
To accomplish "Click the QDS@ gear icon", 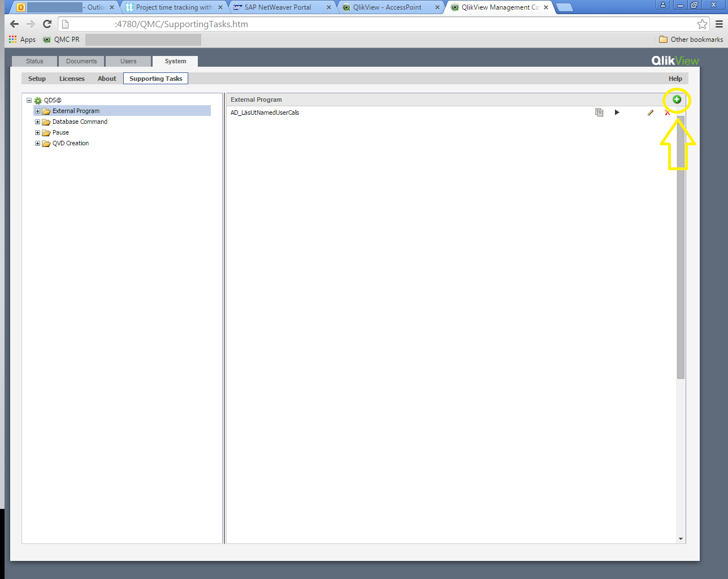I will [x=36, y=100].
